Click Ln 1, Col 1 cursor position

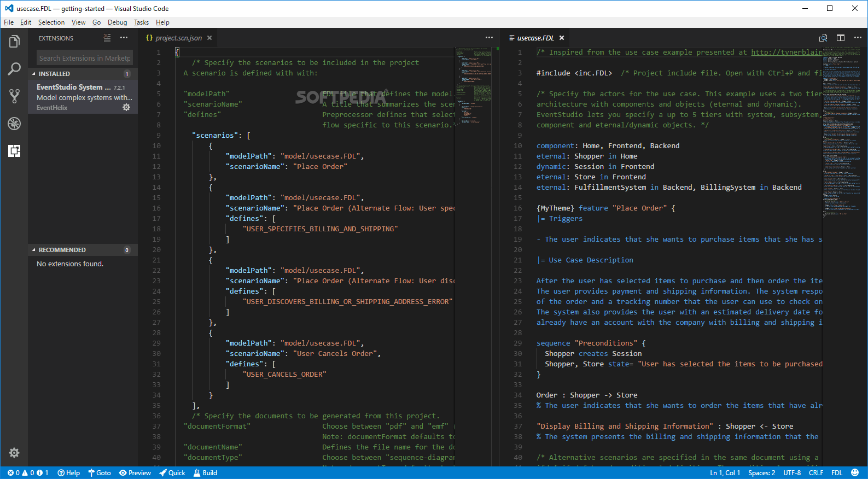725,473
